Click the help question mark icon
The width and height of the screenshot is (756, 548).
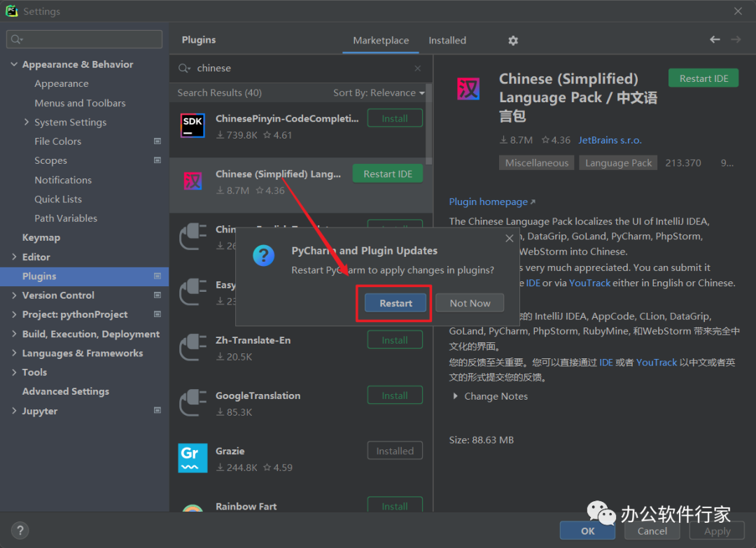click(x=20, y=531)
